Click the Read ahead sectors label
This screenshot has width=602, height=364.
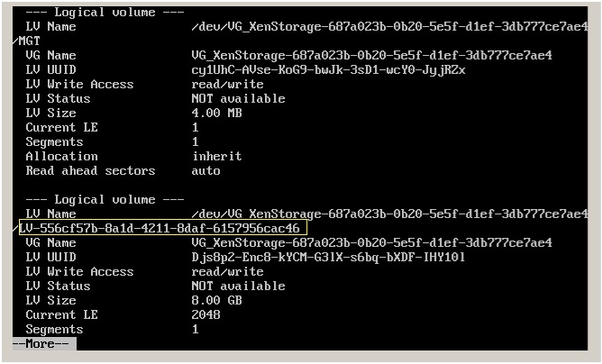[90, 170]
